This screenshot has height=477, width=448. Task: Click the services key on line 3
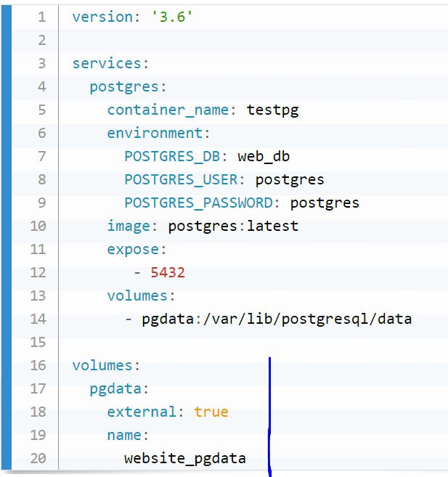coord(107,63)
